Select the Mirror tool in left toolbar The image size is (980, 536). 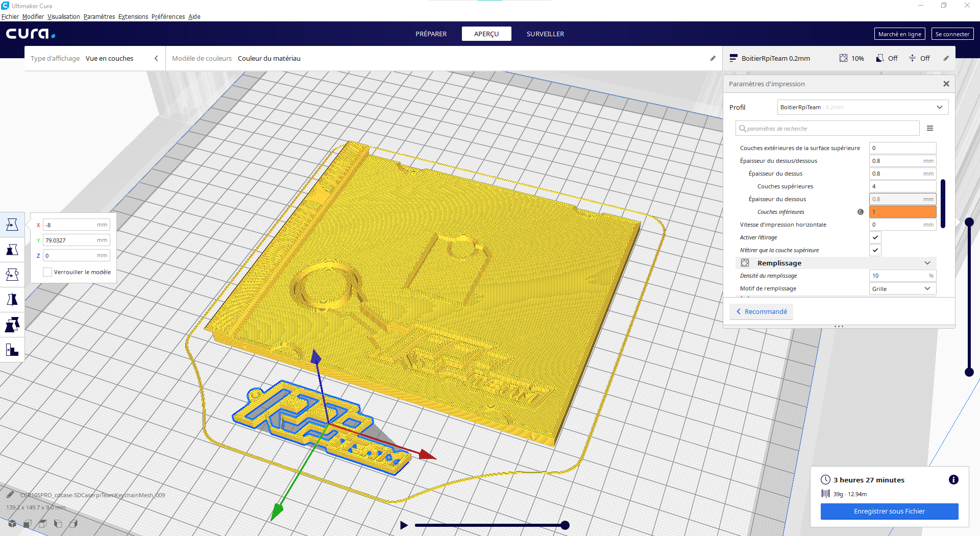(x=12, y=300)
